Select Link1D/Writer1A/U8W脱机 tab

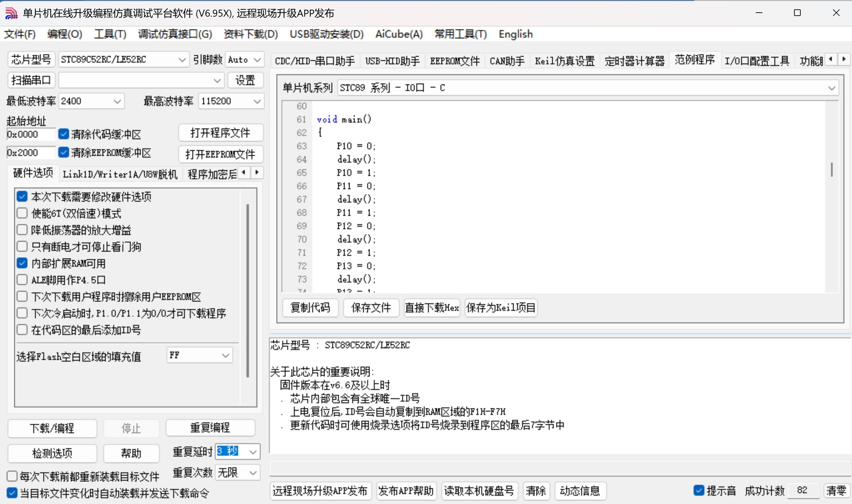pyautogui.click(x=120, y=174)
